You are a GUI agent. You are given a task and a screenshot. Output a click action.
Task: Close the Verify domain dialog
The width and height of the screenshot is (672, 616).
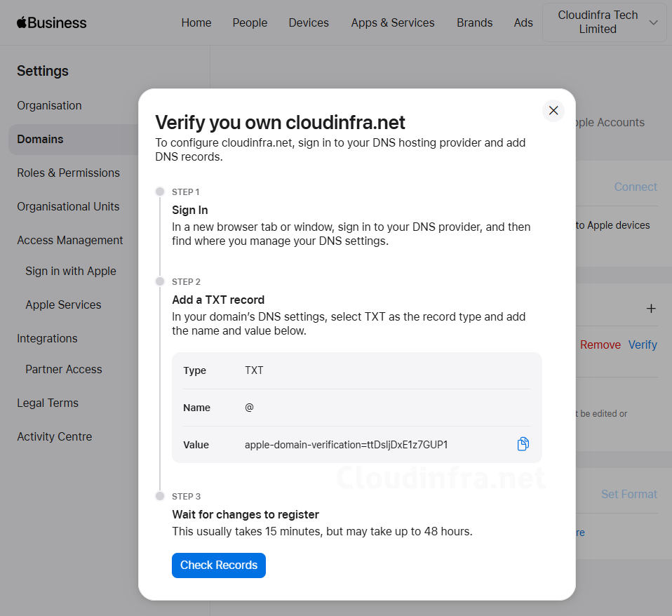tap(553, 111)
